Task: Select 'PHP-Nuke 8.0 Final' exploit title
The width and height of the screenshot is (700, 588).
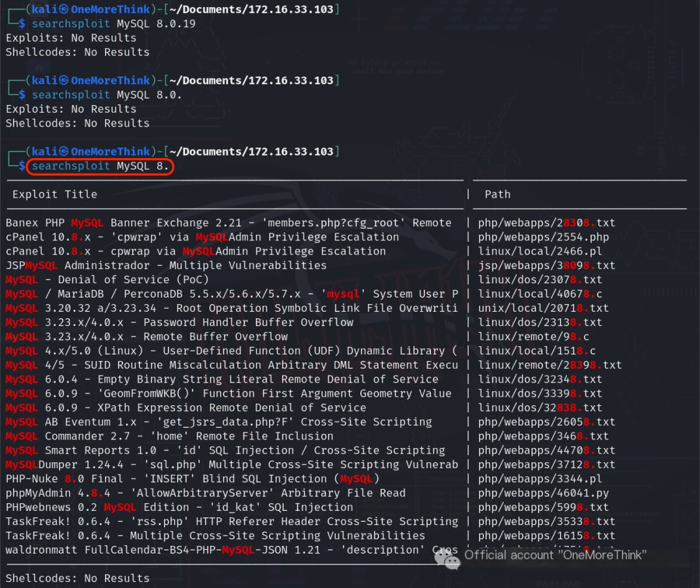Action: pos(192,480)
